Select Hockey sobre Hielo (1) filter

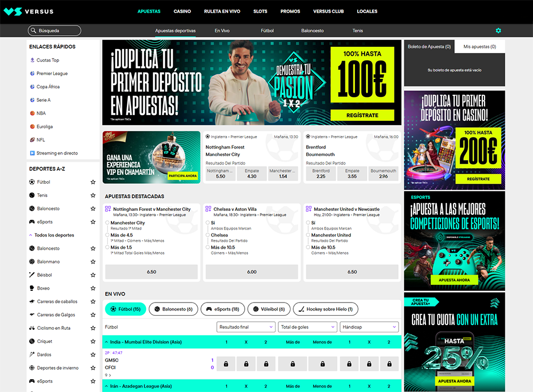click(325, 309)
